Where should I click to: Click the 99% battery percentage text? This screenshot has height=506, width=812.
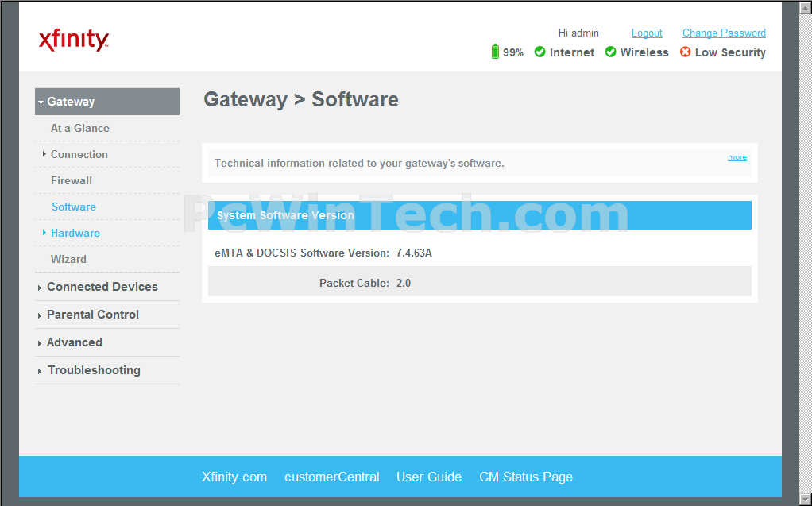point(513,52)
